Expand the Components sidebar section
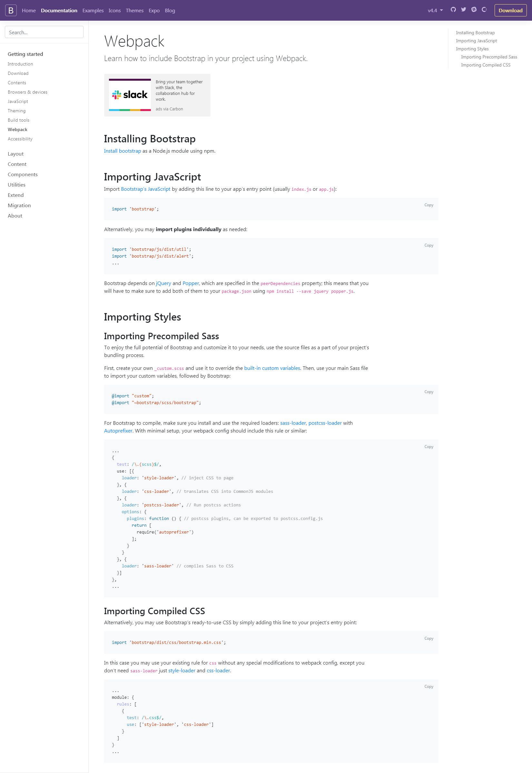532x773 pixels. pos(23,175)
